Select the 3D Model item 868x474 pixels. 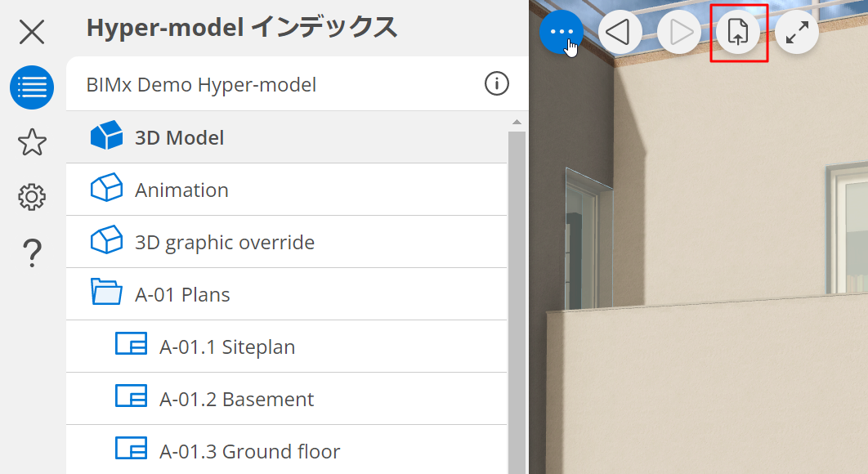click(179, 137)
